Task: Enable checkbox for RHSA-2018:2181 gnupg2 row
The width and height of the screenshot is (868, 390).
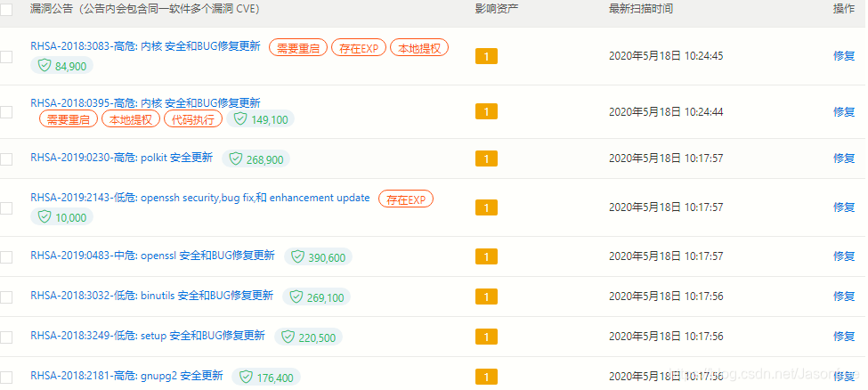Action: (6, 378)
